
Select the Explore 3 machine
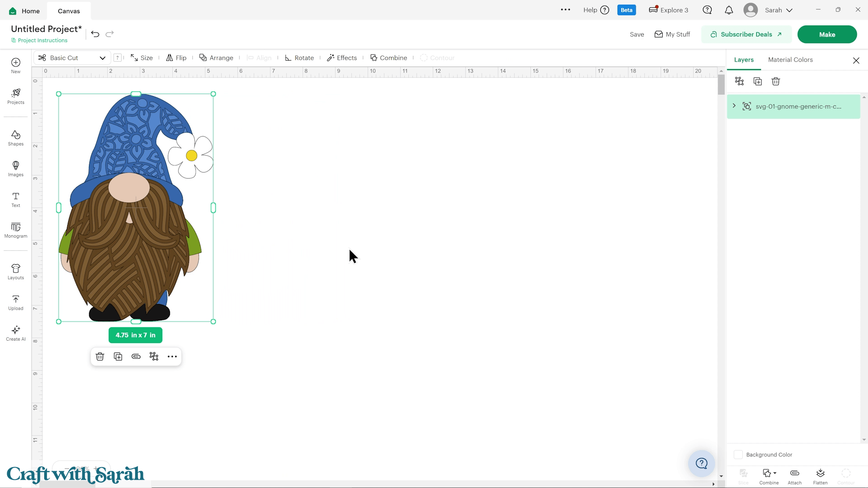(x=668, y=10)
